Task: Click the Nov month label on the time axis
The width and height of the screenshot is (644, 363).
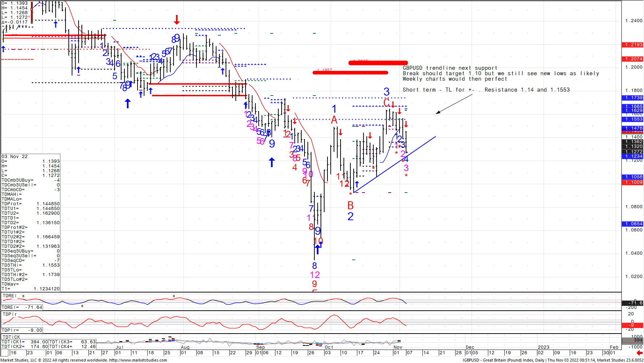Action: point(398,347)
